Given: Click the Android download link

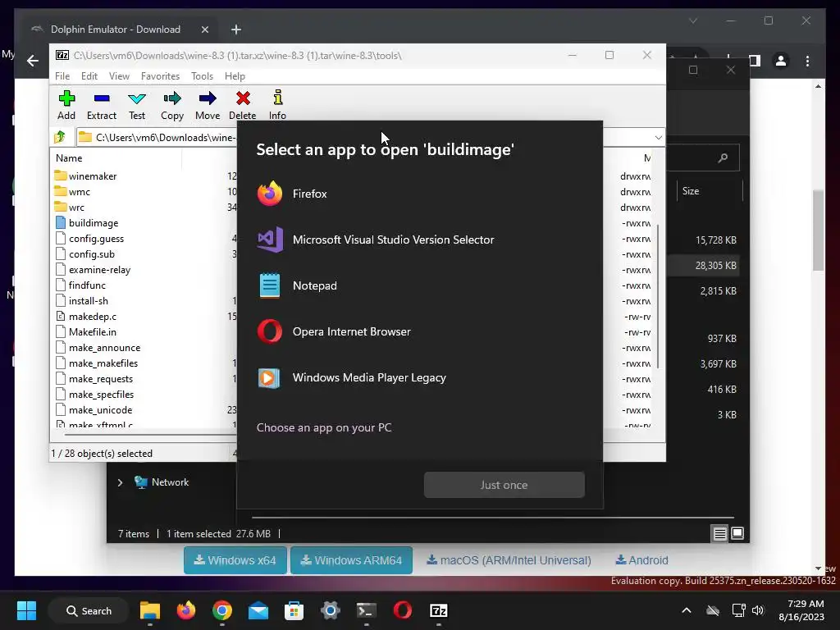Looking at the screenshot, I should 641,560.
